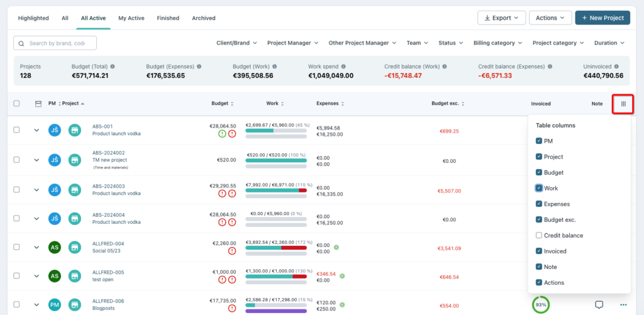Open the note comment icon for ALLFRED-006
The image size is (644, 315).
599,305
